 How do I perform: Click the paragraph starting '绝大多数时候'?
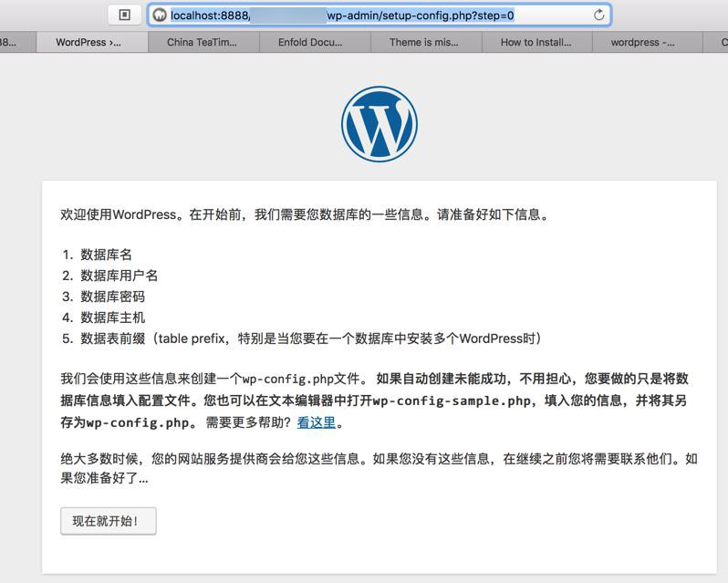[379, 468]
